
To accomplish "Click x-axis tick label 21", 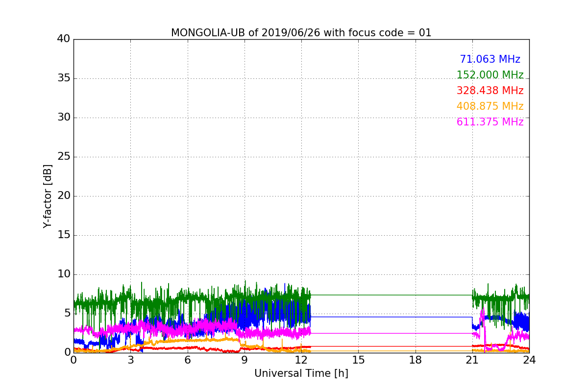I will (472, 360).
